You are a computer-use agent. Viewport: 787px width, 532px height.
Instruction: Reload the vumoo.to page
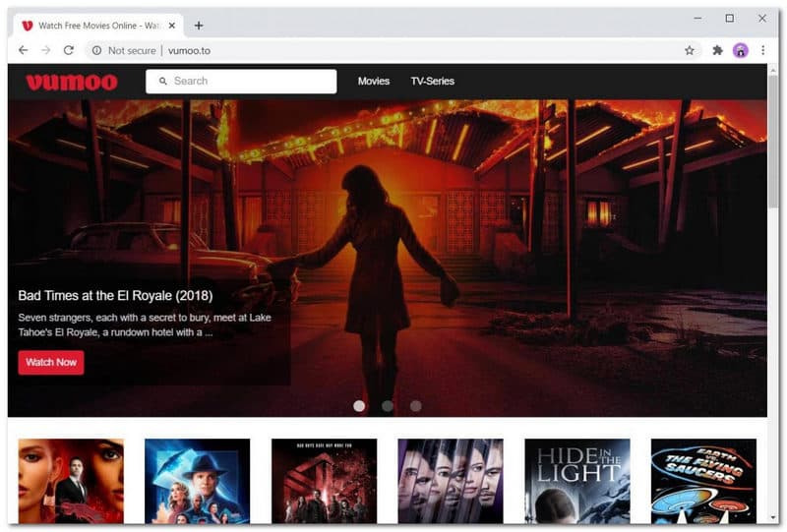point(69,50)
